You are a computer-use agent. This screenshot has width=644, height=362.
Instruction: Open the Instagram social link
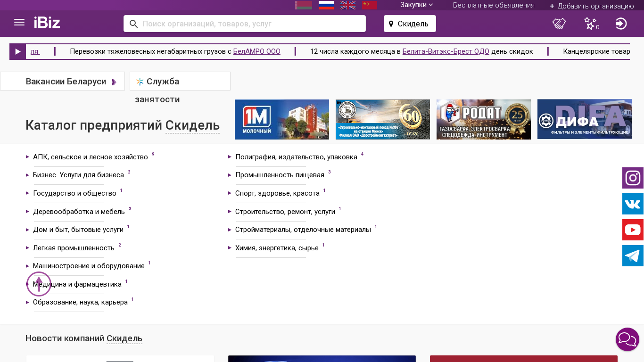click(x=633, y=178)
